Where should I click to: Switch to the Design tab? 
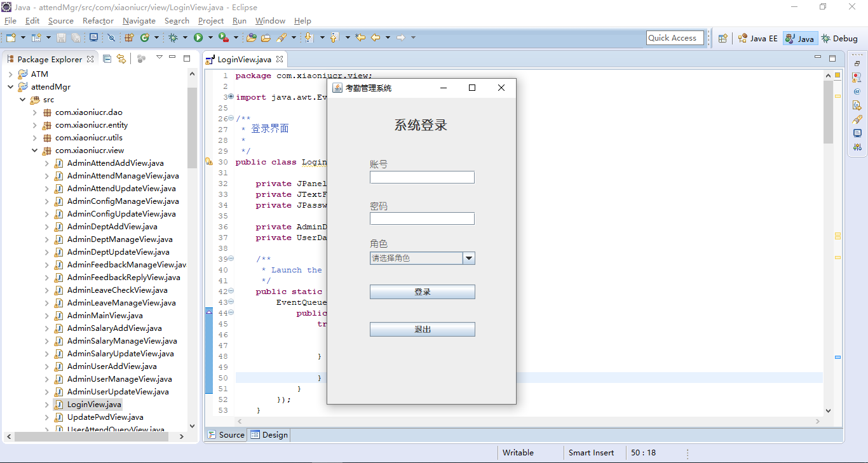tap(269, 435)
